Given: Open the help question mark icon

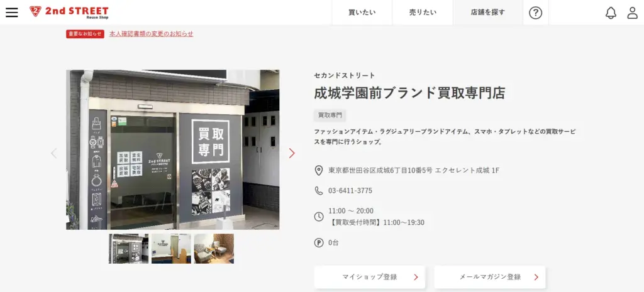Looking at the screenshot, I should (x=536, y=13).
